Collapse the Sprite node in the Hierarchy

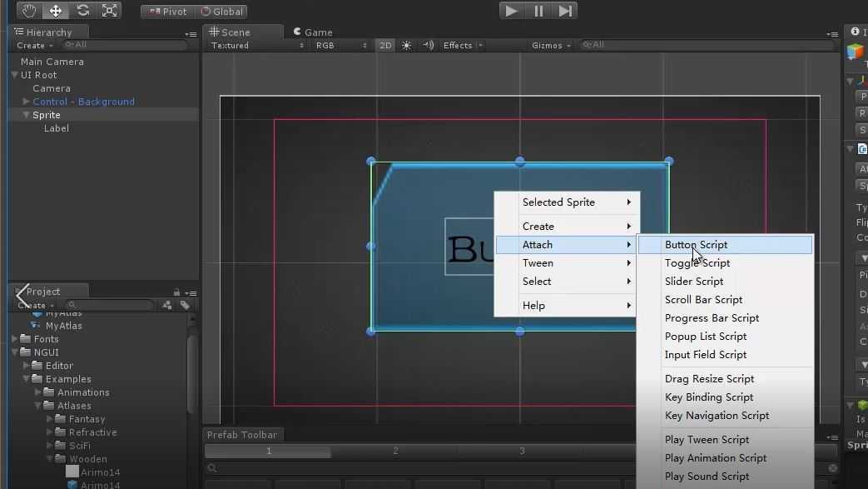[x=26, y=115]
